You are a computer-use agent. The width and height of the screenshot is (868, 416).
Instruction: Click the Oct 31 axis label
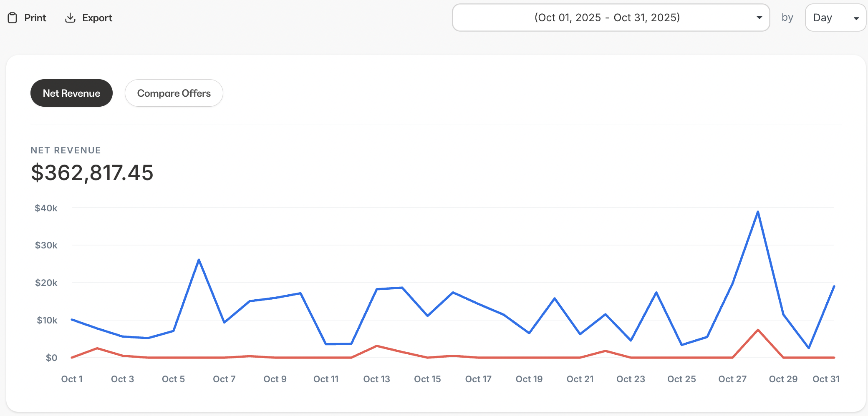pyautogui.click(x=826, y=379)
